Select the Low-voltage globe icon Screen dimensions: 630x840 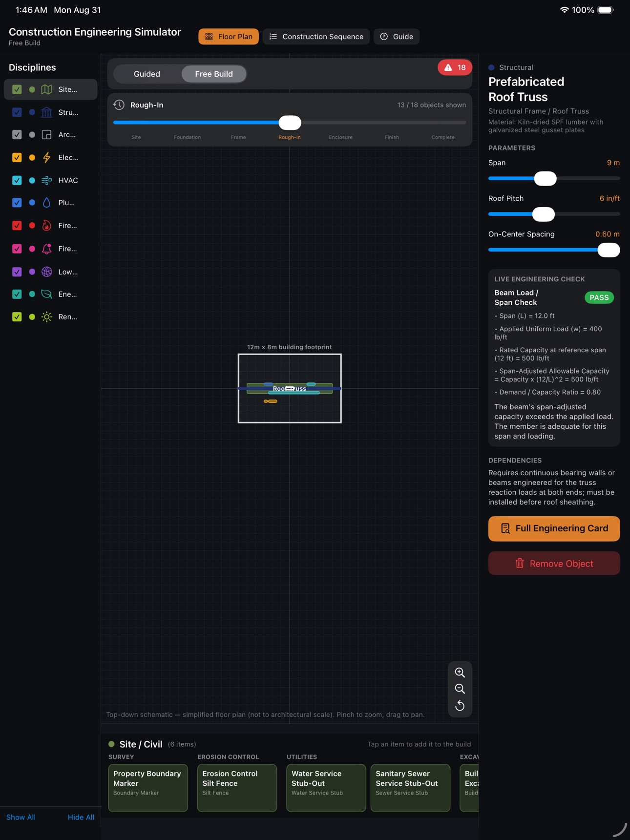46,272
